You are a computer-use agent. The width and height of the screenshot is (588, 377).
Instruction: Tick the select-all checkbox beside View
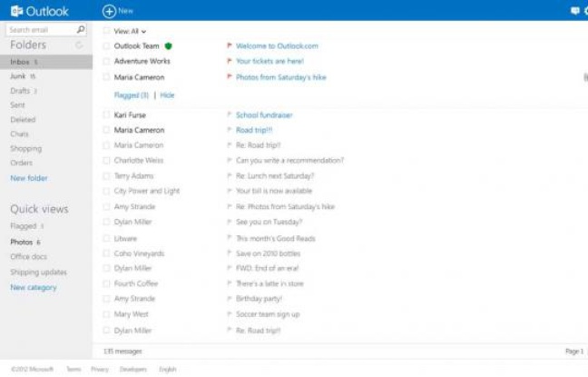point(106,31)
